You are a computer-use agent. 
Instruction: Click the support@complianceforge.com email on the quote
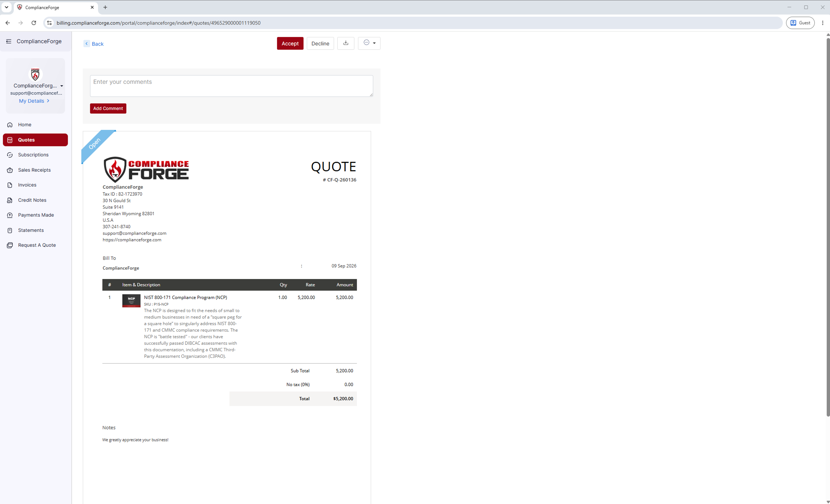[x=134, y=233]
